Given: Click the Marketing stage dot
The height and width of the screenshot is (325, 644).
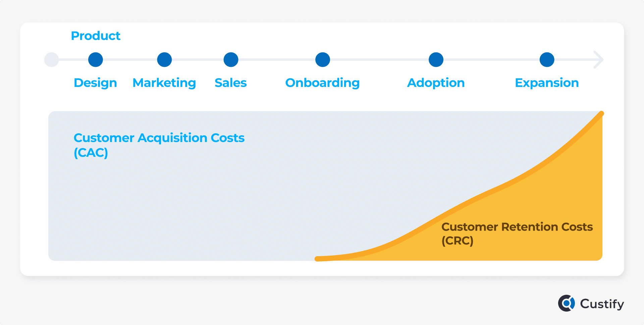Looking at the screenshot, I should click(164, 60).
